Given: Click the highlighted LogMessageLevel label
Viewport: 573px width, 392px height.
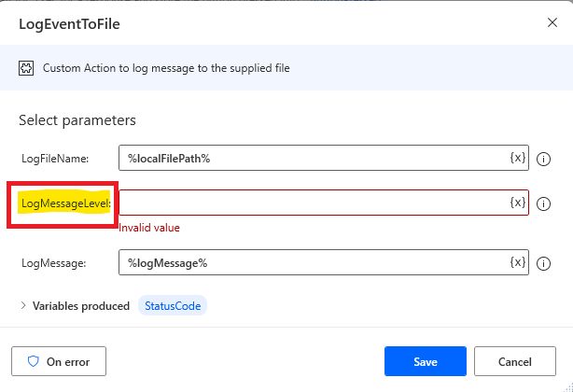Looking at the screenshot, I should point(65,203).
